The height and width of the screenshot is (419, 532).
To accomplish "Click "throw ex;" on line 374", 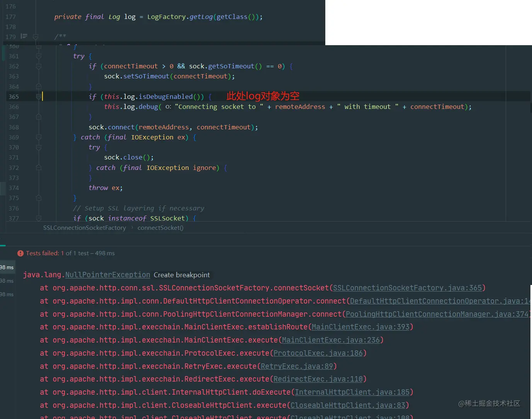I will coord(105,188).
